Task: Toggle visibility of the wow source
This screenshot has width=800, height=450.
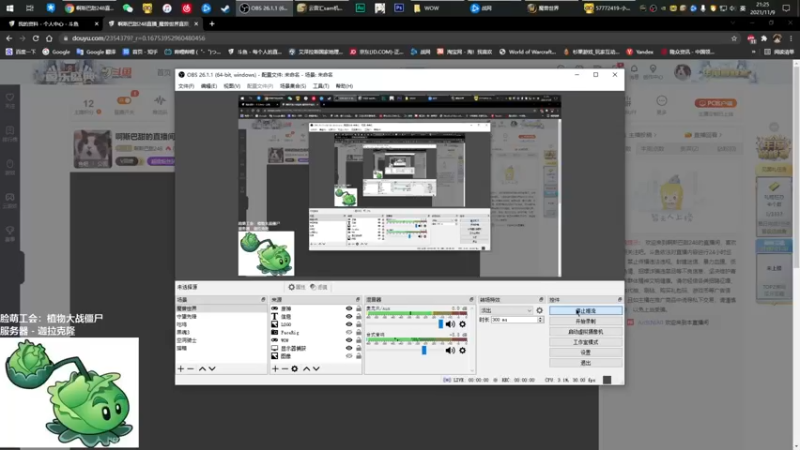Action: click(349, 340)
